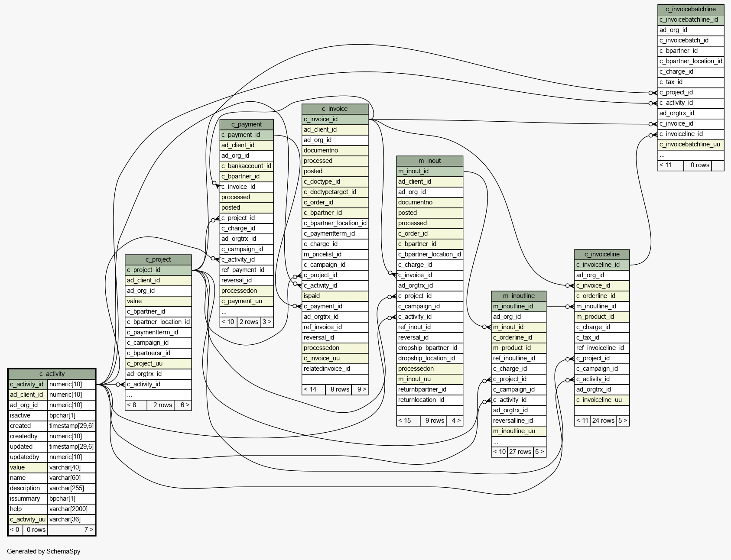
Task: Click m_inoutline_id row in c_invoiceline table
Action: click(x=602, y=306)
